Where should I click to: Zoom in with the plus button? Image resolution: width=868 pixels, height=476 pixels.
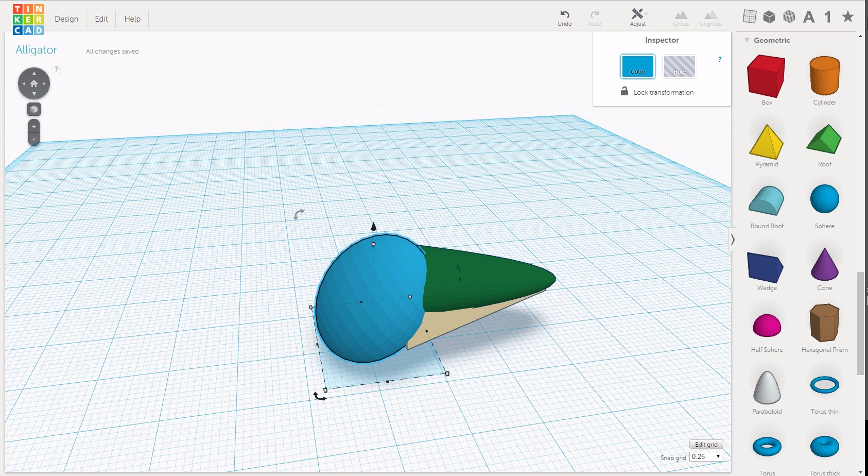(34, 126)
